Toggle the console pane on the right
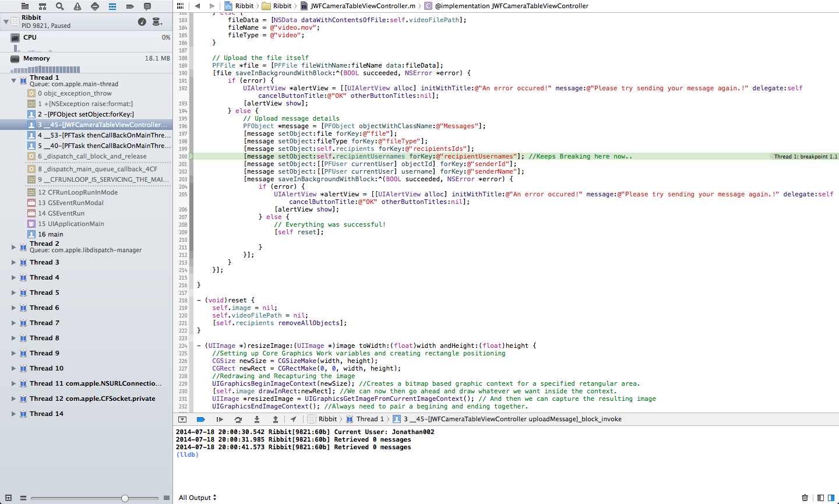Viewport: 839px width, 504px height. [831, 498]
